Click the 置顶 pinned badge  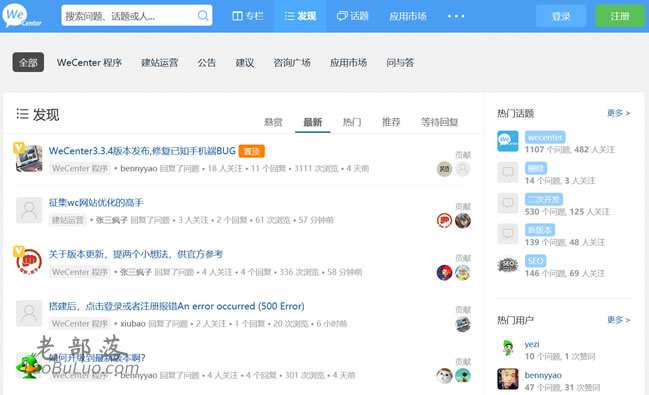pos(252,151)
